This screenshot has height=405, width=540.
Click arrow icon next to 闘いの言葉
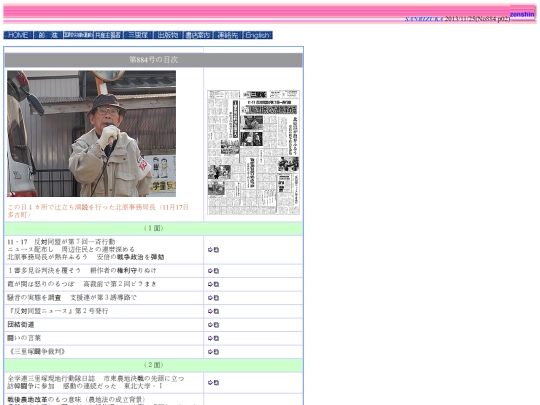(214, 338)
